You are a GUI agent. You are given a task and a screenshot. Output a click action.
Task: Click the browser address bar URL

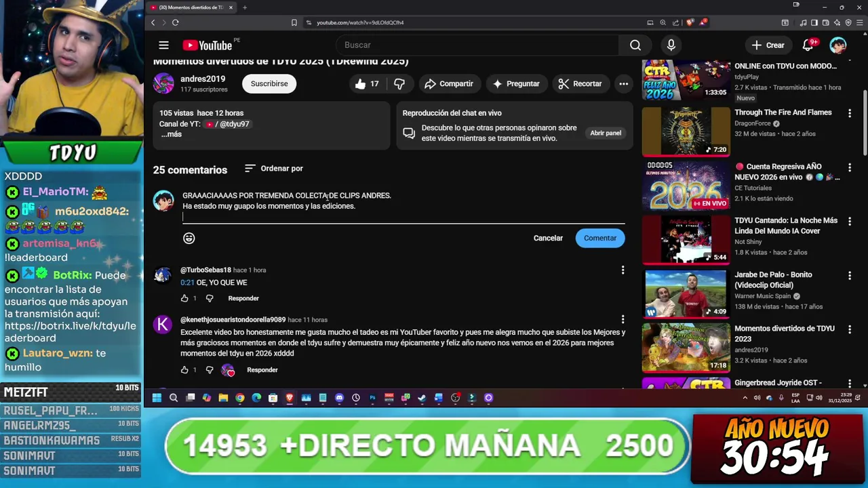pos(360,22)
